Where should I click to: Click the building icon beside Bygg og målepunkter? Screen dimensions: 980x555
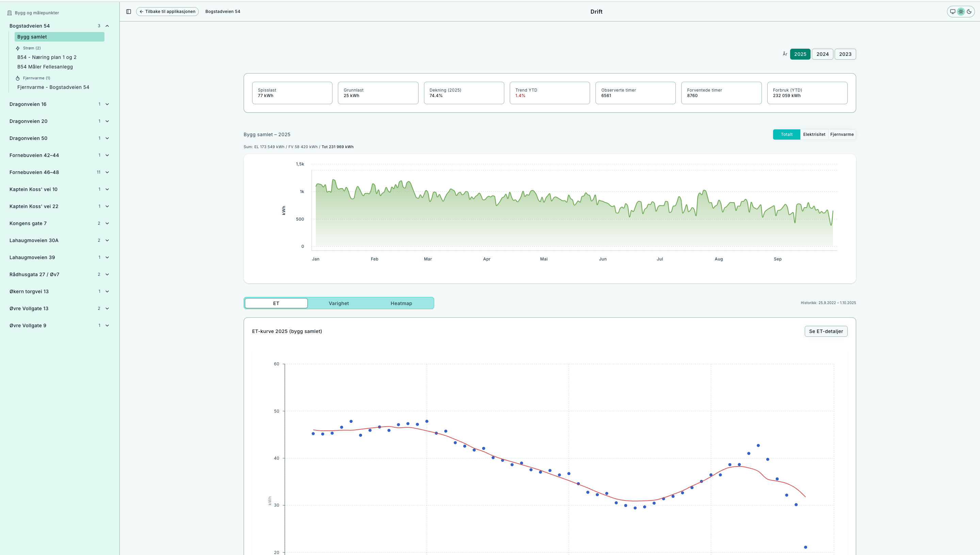click(x=10, y=13)
